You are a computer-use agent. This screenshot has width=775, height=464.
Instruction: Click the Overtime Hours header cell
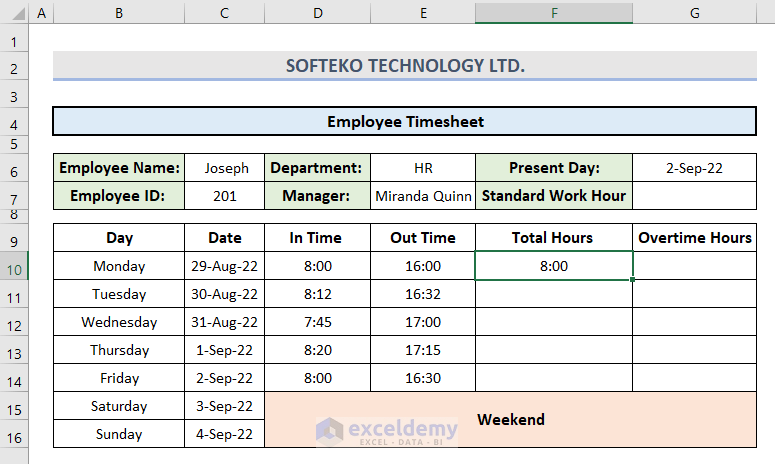click(x=694, y=238)
